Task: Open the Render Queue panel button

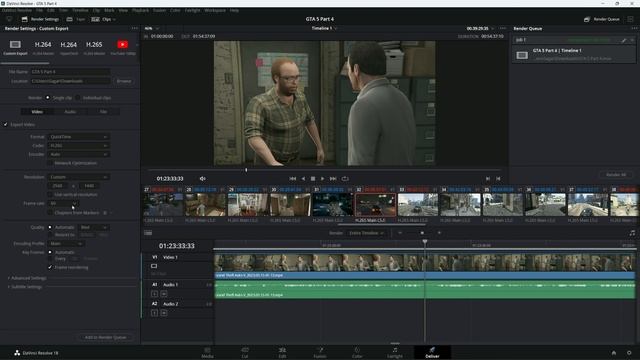Action: point(602,19)
